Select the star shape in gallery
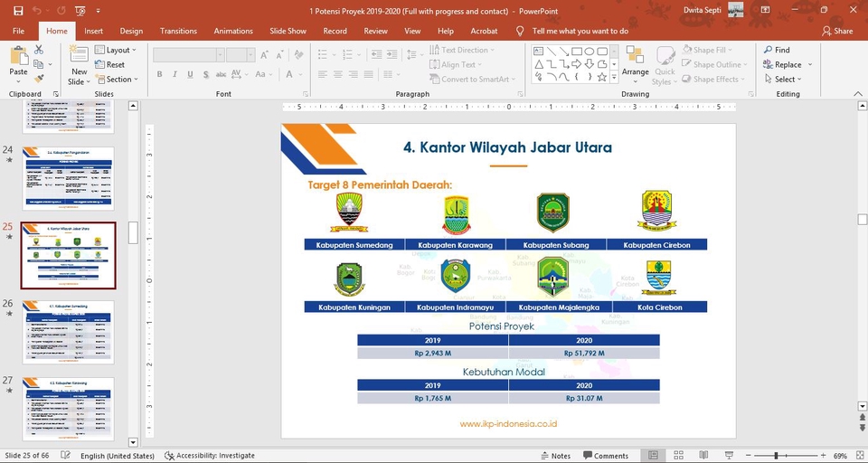868x463 pixels. pyautogui.click(x=602, y=77)
